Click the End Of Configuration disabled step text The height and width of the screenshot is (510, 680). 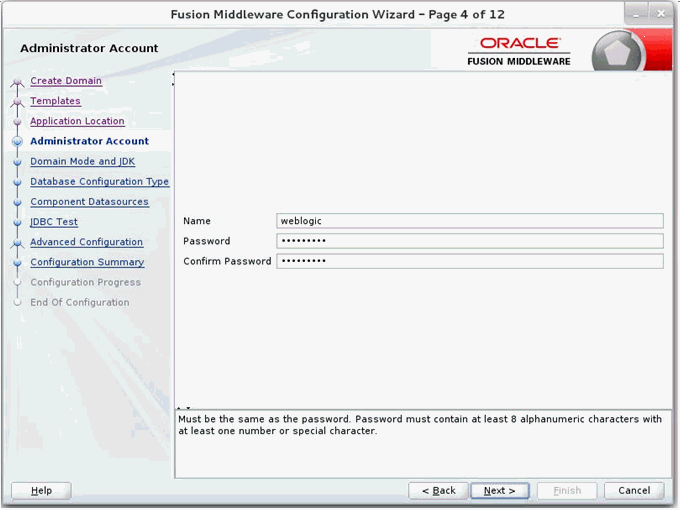pyautogui.click(x=80, y=302)
